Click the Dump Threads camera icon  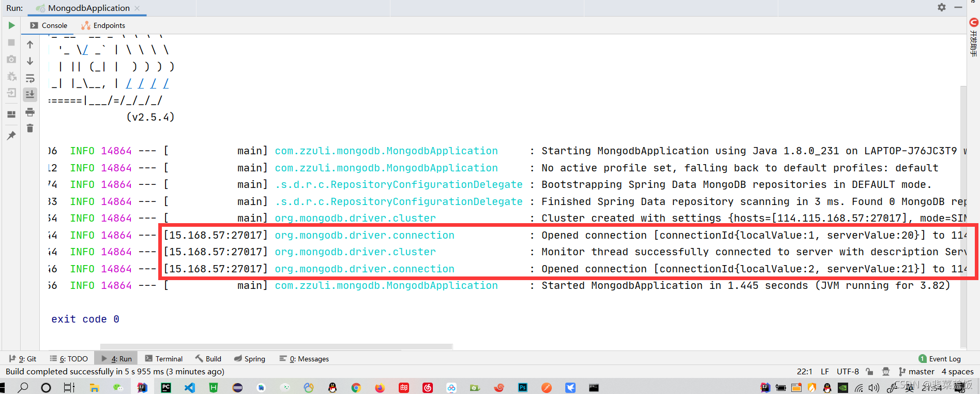coord(11,60)
